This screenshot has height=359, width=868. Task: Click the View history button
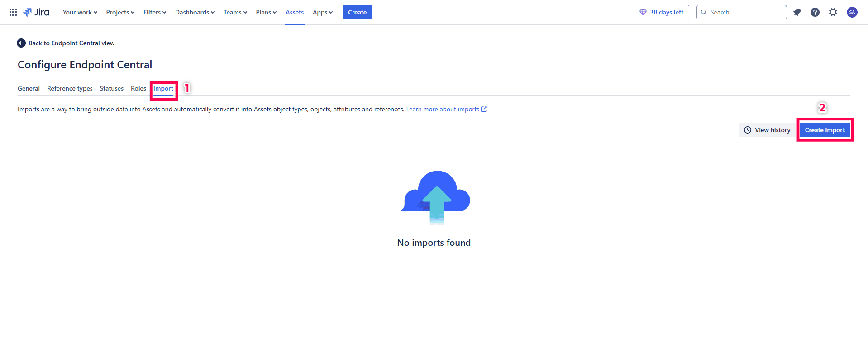coord(767,130)
